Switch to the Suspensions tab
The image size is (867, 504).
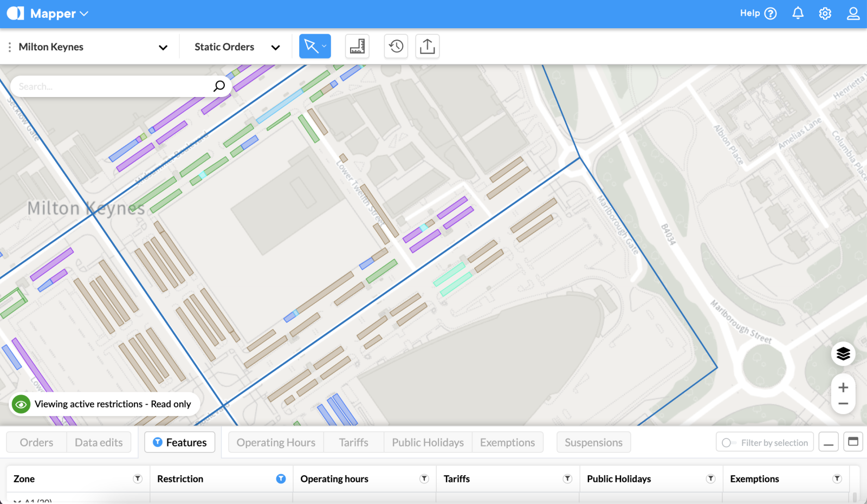tap(593, 442)
